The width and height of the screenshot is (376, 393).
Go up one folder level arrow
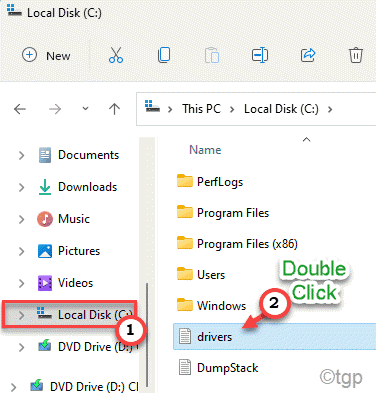click(114, 109)
